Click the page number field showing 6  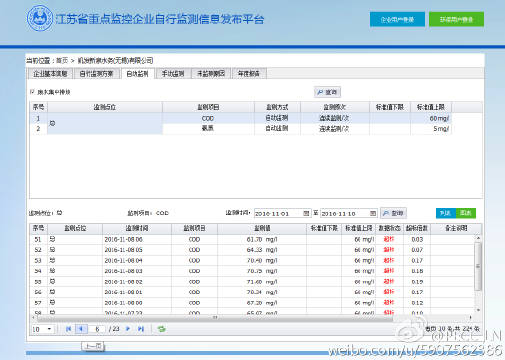[97, 329]
